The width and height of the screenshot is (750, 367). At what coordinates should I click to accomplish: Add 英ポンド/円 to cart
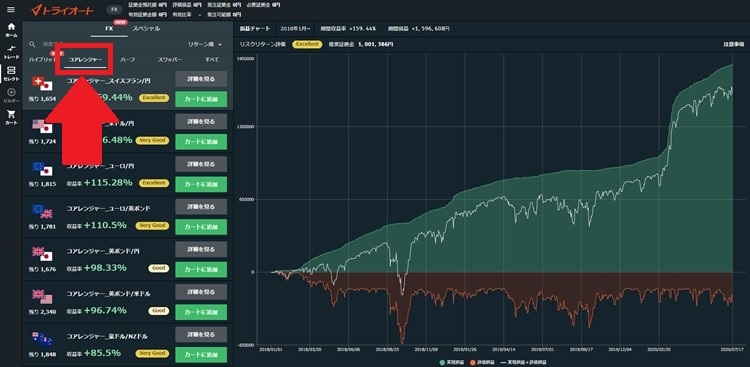201,269
